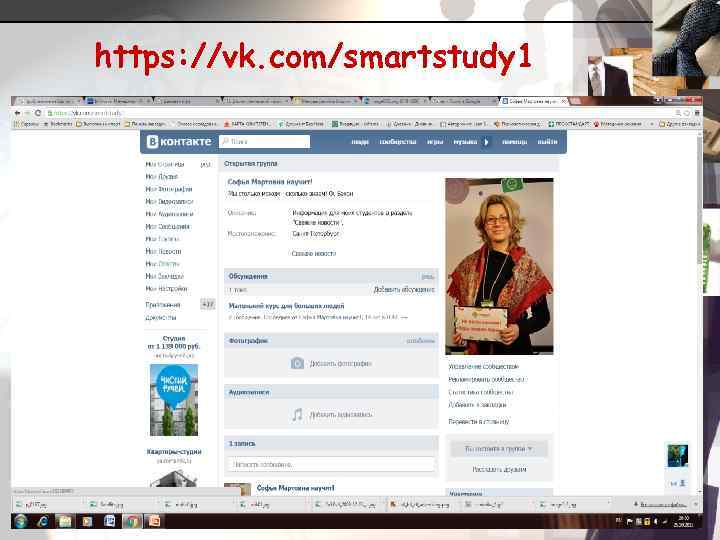Click 'Добавить в закладки' link
This screenshot has height=540, width=720.
tap(477, 405)
